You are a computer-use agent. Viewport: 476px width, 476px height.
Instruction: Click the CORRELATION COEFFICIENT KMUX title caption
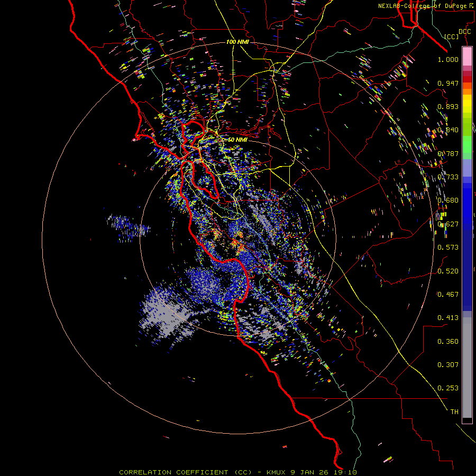click(x=237, y=472)
